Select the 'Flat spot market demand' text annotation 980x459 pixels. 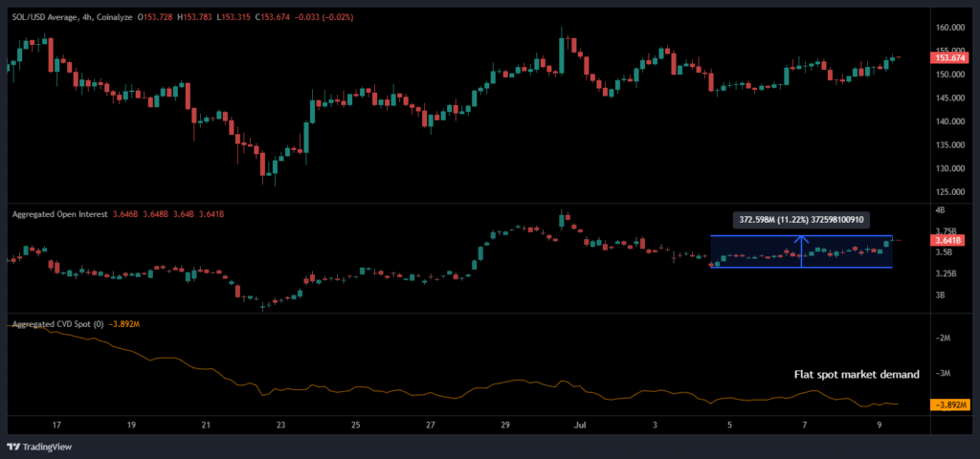(857, 375)
